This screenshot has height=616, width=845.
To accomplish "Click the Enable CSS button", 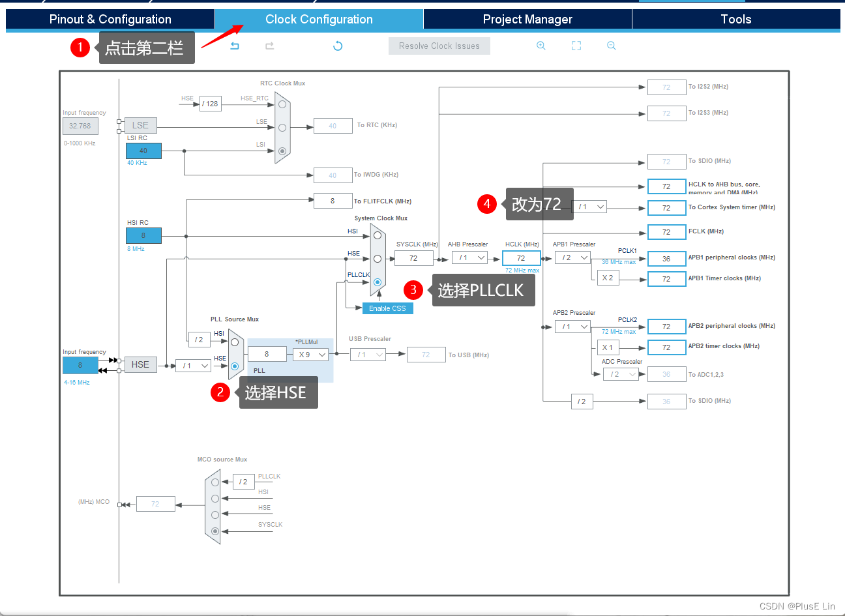I will coord(387,308).
